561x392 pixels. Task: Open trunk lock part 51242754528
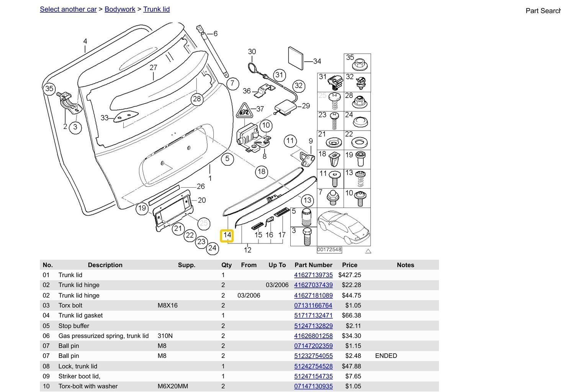point(313,366)
